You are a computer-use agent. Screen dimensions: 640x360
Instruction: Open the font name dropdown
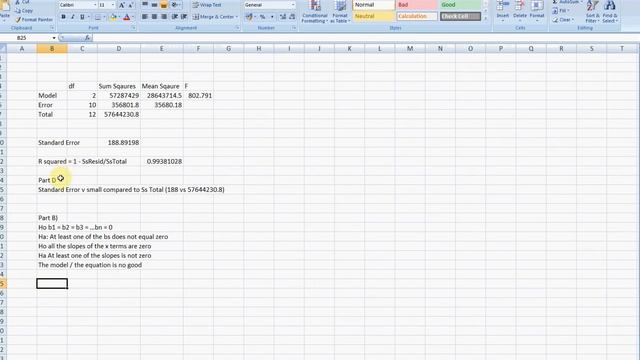point(95,5)
